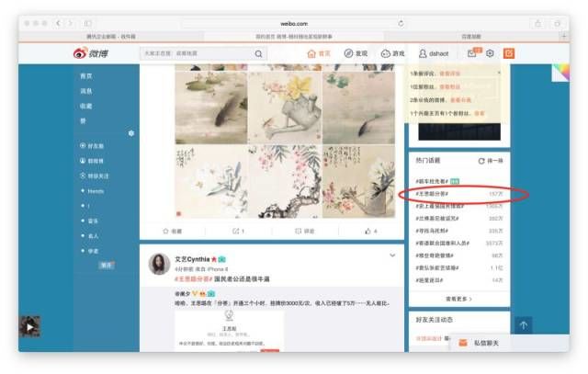Click the orange compose post icon
This screenshot has width=588, height=374.
click(508, 53)
